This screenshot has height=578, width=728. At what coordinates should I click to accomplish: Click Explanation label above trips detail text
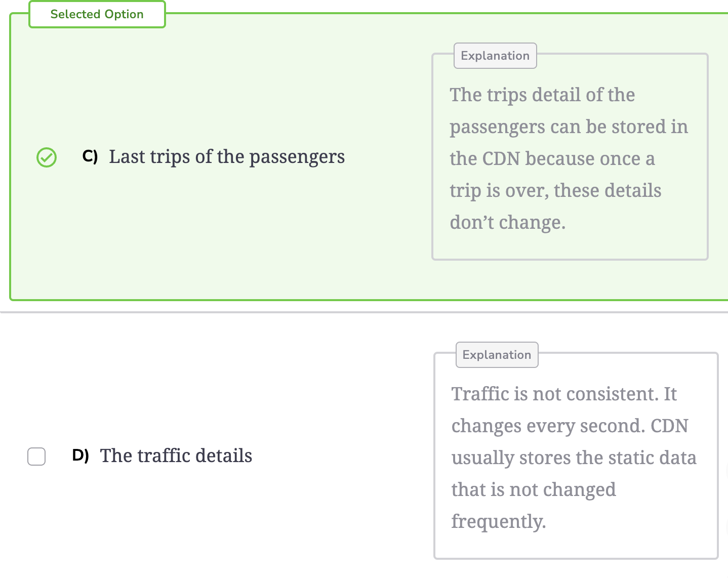pyautogui.click(x=495, y=56)
